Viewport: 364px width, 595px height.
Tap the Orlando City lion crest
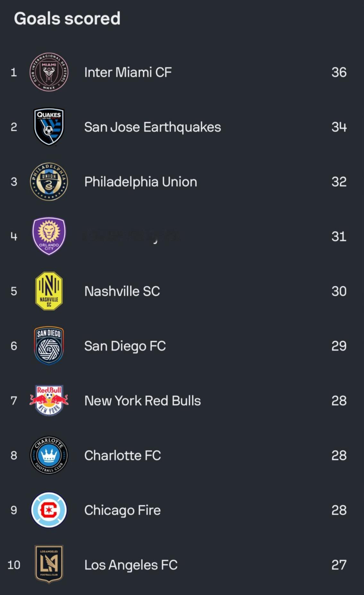coord(49,236)
